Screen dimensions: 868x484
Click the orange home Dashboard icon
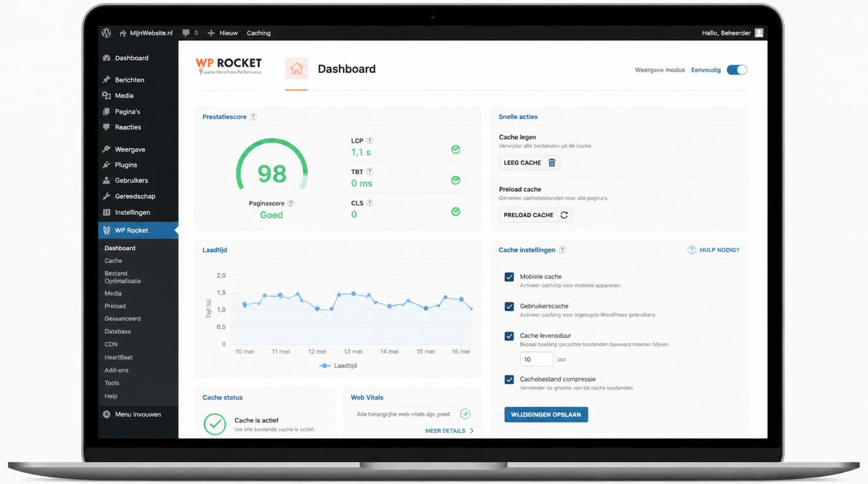click(296, 69)
